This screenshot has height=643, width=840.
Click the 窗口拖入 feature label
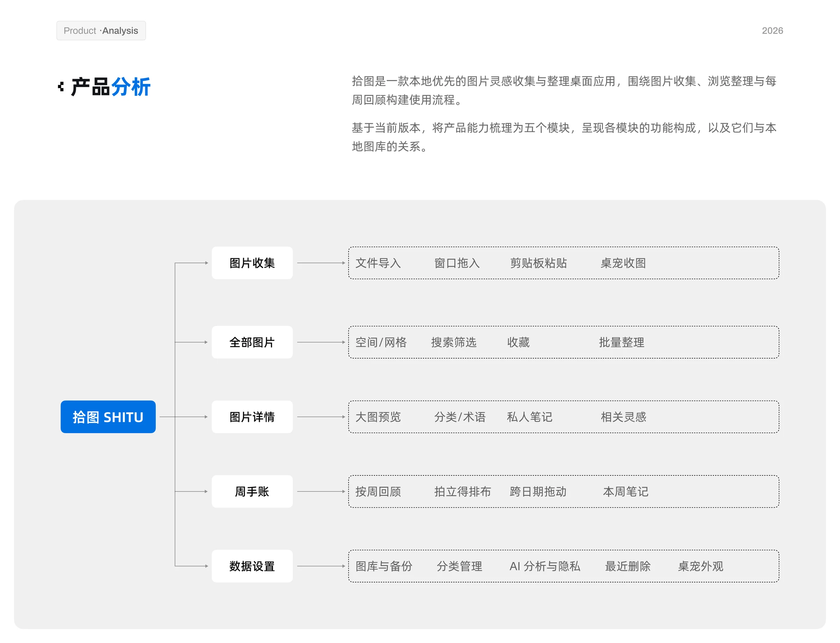point(457,263)
